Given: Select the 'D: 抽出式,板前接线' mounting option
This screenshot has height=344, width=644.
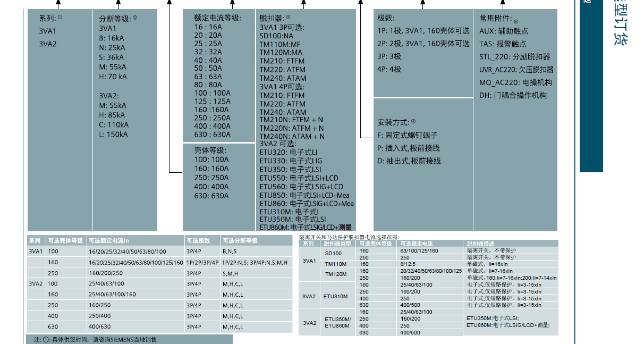Looking at the screenshot, I should (409, 161).
